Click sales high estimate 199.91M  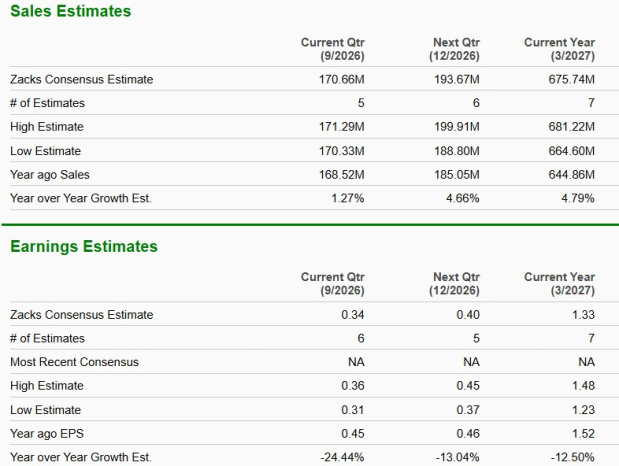coord(457,127)
